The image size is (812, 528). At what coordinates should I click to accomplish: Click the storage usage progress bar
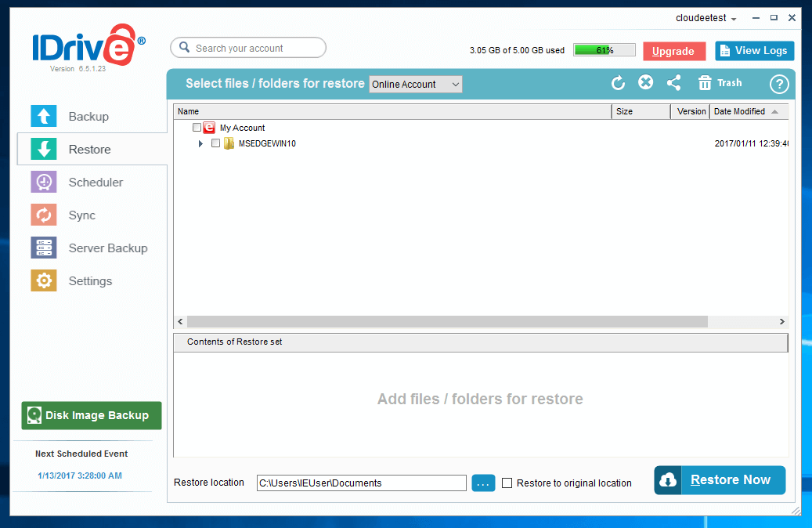click(604, 50)
